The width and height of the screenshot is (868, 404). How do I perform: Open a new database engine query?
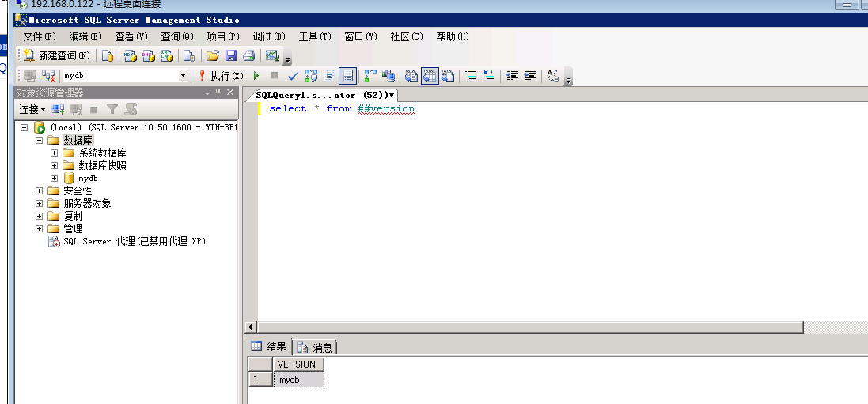click(108, 56)
